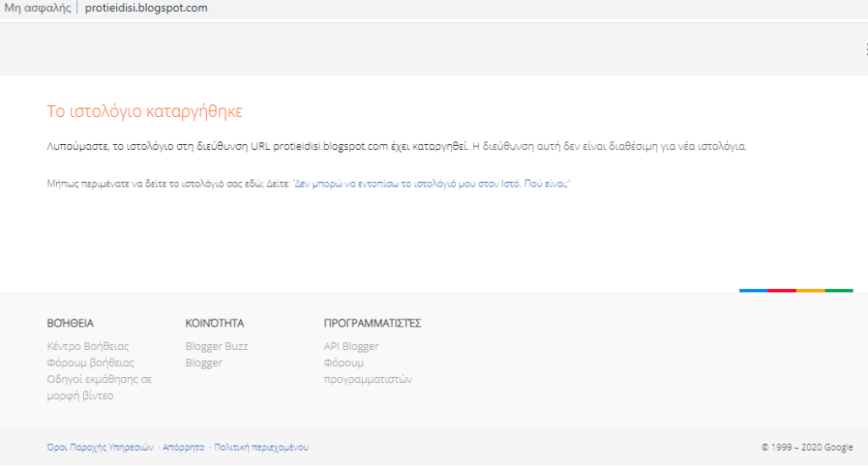Viewport: 868px width, 466px height.
Task: Click the protieidisi.blogspot.com address bar URL
Action: click(x=146, y=8)
